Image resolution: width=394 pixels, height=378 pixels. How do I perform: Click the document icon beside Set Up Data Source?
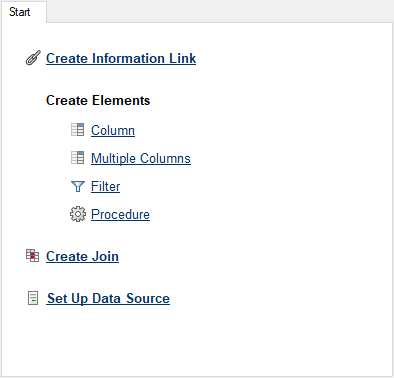[x=33, y=298]
